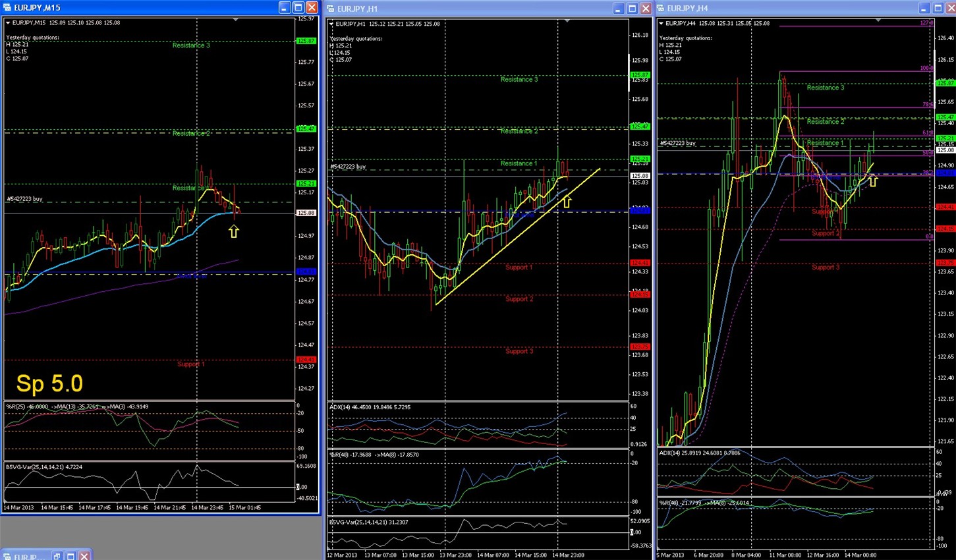Click the chart icon in the EURJPY,M15 title bar

pyautogui.click(x=7, y=8)
